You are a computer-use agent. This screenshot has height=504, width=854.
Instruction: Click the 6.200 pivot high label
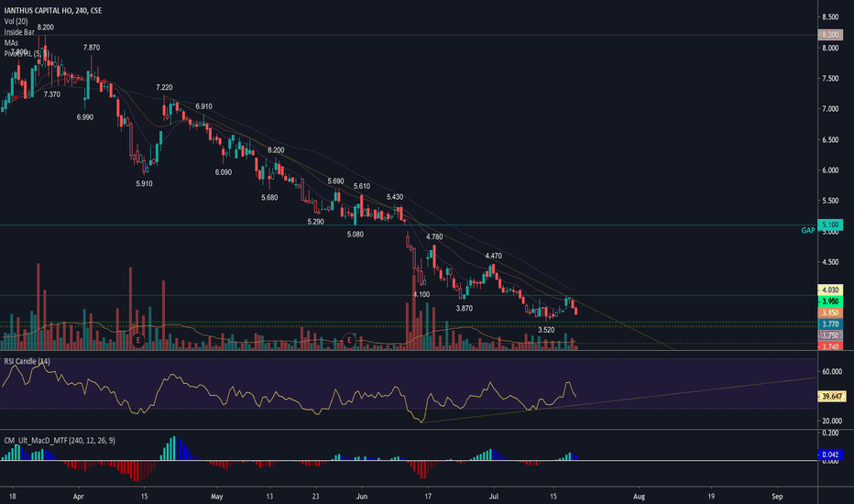point(276,150)
